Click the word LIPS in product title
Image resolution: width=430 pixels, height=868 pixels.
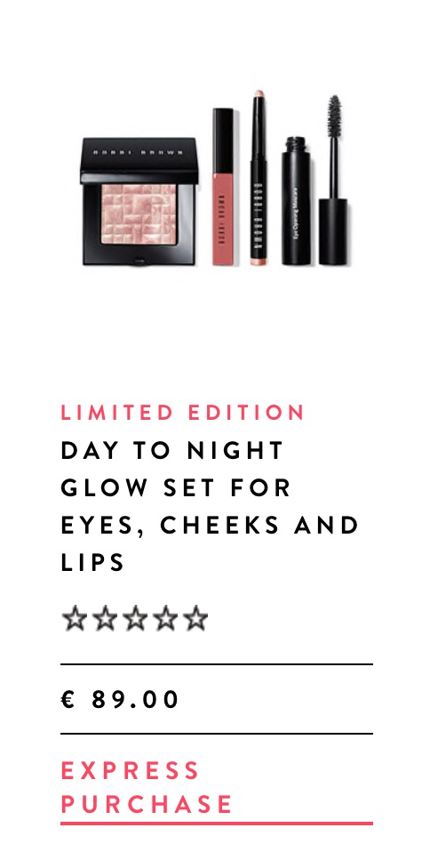pos(92,562)
